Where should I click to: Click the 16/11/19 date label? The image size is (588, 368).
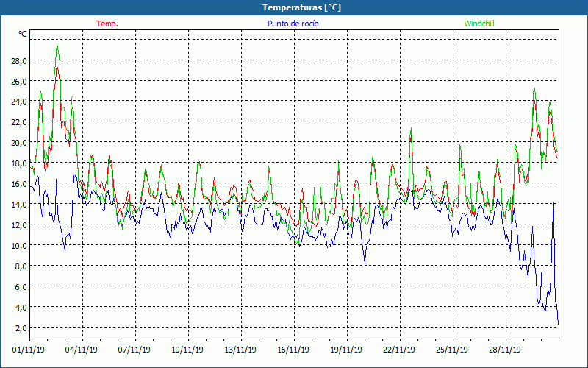tap(293, 350)
